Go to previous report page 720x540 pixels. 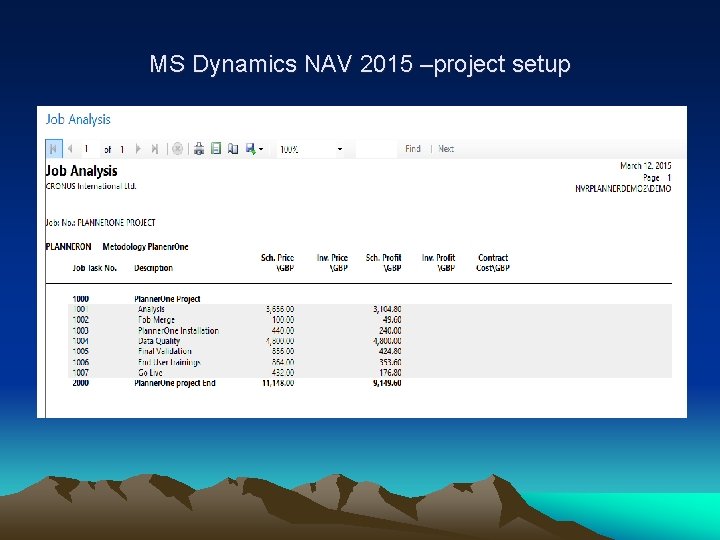70,149
